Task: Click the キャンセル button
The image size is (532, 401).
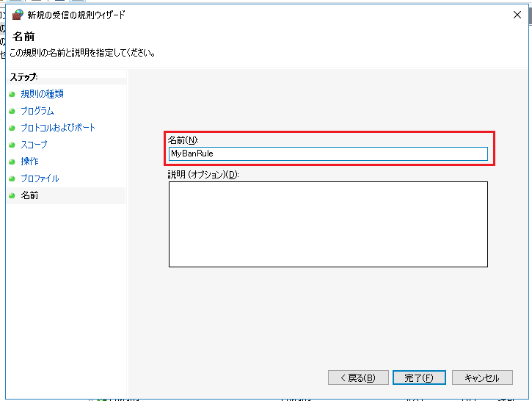Action: pos(482,377)
